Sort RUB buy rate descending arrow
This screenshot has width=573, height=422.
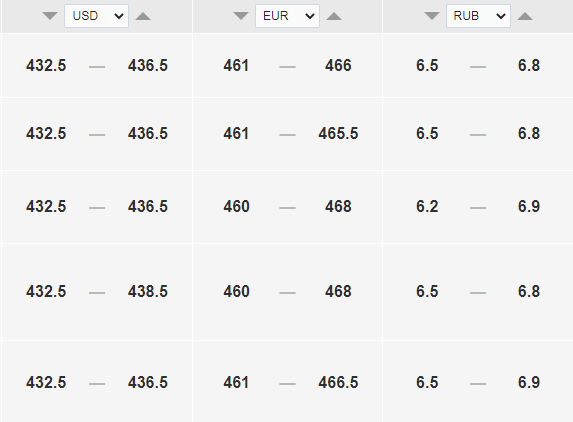[432, 16]
